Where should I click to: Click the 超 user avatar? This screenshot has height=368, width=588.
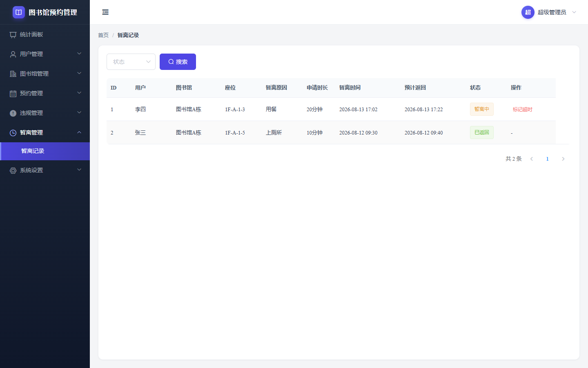click(x=528, y=12)
